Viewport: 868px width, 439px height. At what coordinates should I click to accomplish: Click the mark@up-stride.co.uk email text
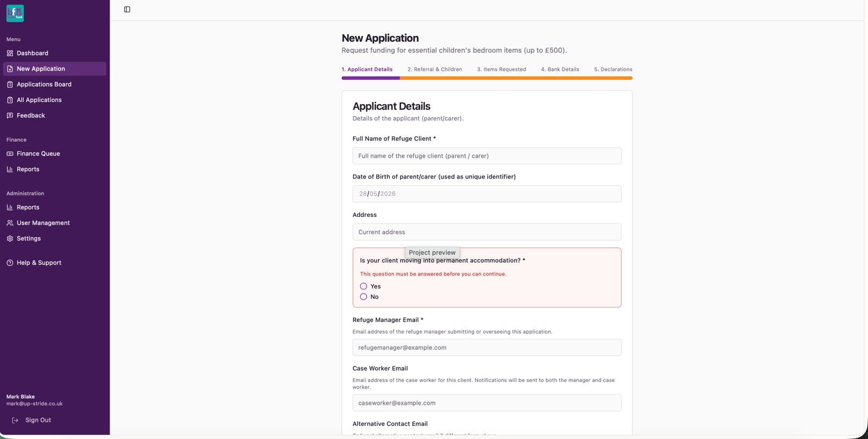(x=34, y=404)
